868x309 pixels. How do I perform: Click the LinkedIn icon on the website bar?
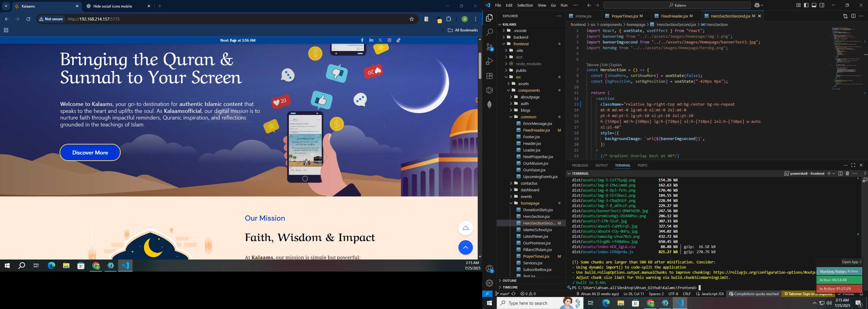tap(371, 40)
